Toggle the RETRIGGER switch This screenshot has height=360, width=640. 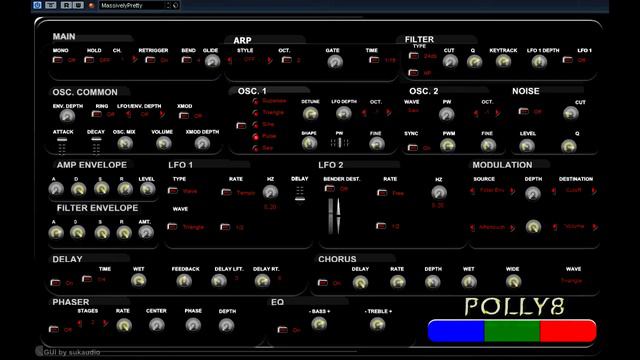(x=150, y=60)
